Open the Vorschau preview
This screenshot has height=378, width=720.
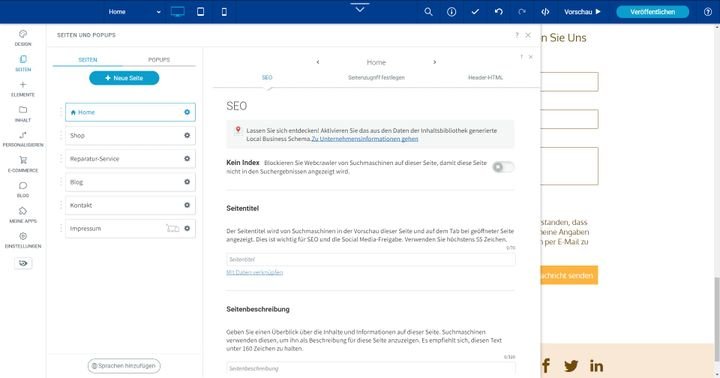point(582,12)
